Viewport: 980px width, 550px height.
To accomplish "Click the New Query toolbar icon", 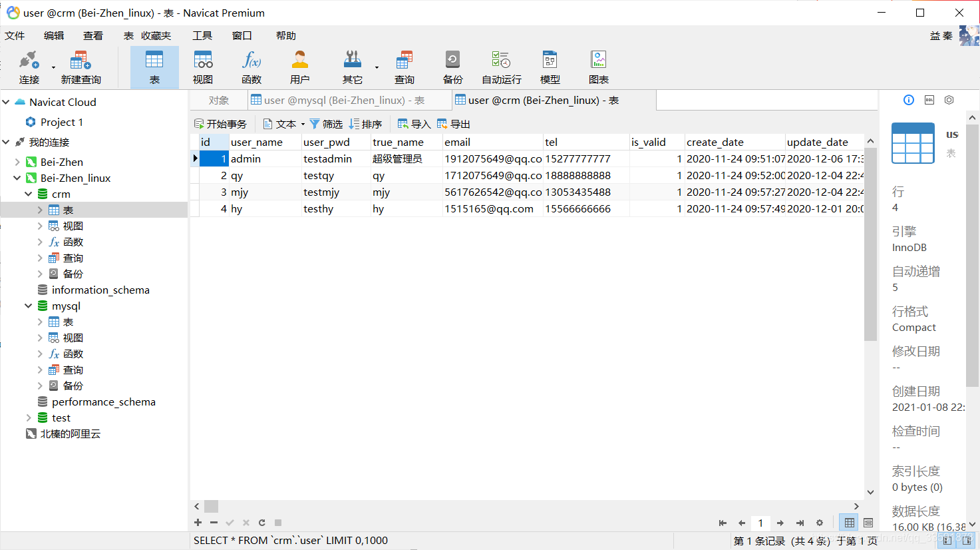I will [81, 67].
